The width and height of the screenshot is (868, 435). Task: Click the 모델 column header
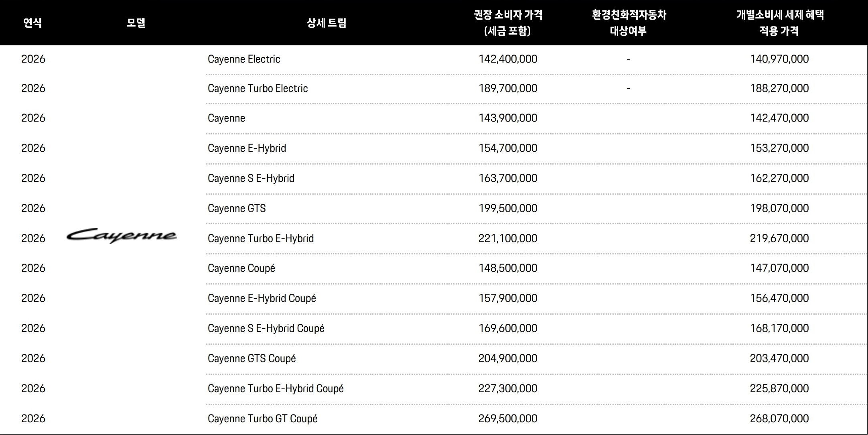tap(136, 23)
